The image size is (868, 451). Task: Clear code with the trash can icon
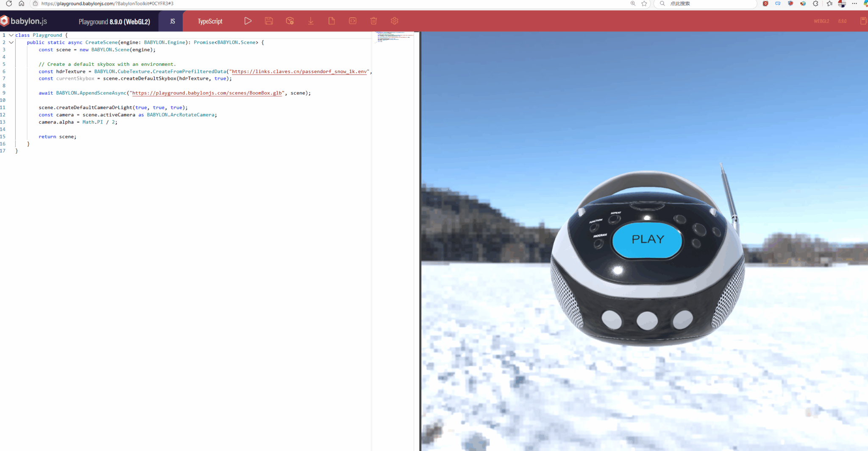coord(373,21)
